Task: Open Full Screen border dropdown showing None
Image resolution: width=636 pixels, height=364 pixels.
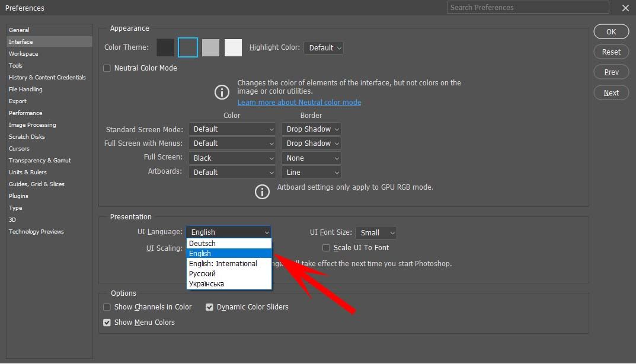Action: 311,158
